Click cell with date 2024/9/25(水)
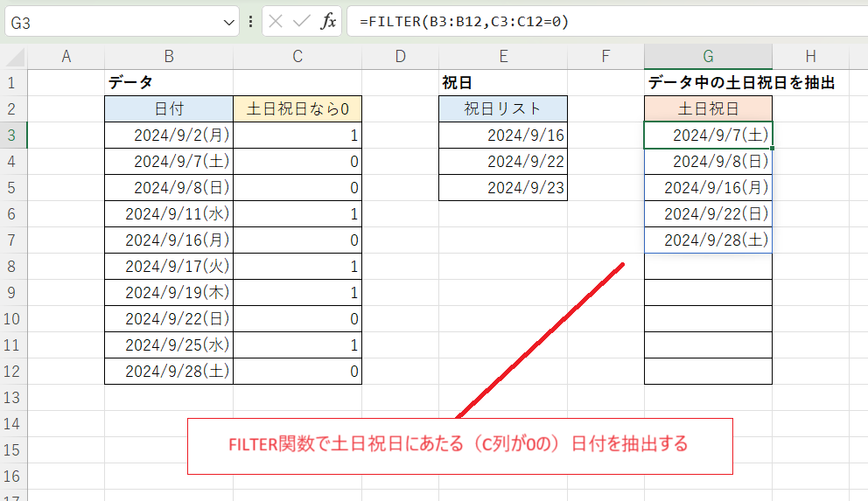 [x=169, y=345]
